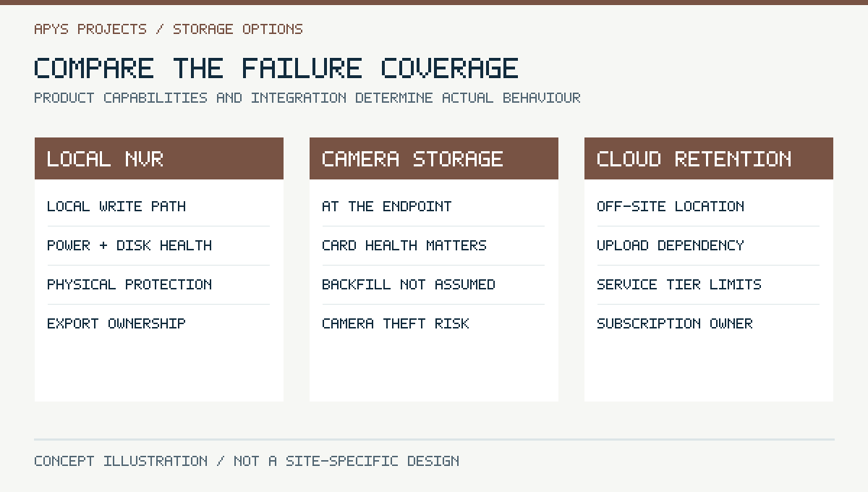Click the 'POWER + DISK HEALTH' row
This screenshot has width=868, height=492.
tap(158, 245)
